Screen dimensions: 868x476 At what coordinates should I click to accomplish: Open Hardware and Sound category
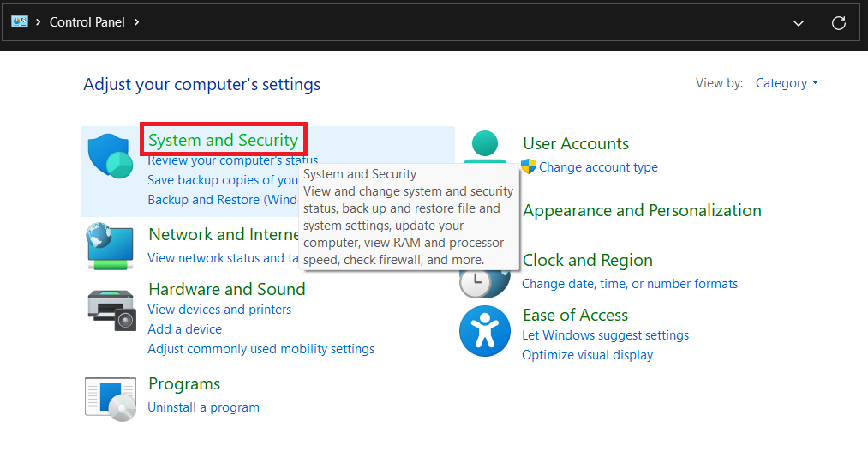point(227,289)
